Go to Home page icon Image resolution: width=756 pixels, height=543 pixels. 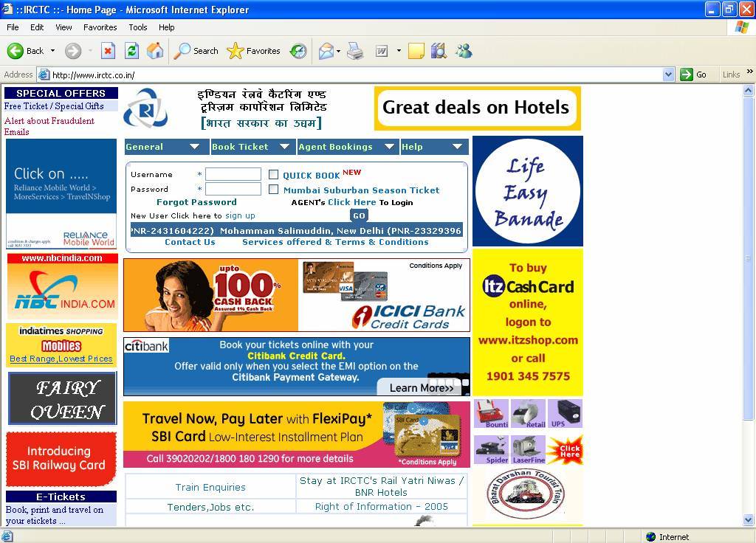pos(155,51)
